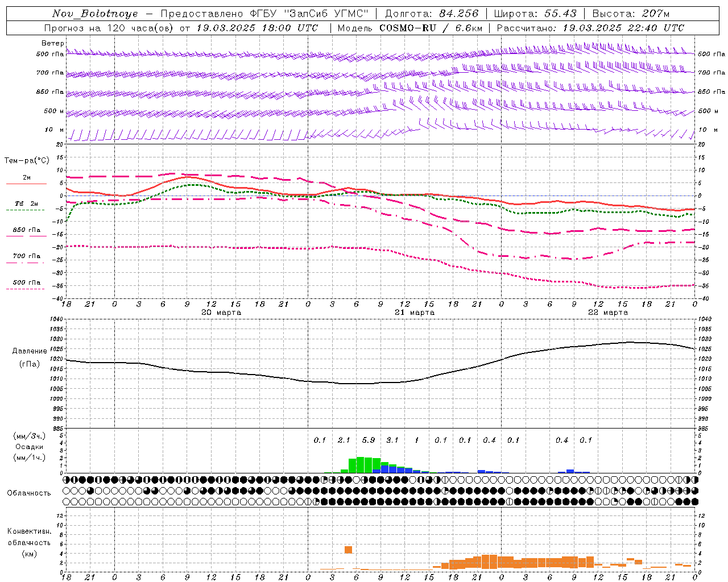Click the 2.1 precipitation value

(344, 440)
